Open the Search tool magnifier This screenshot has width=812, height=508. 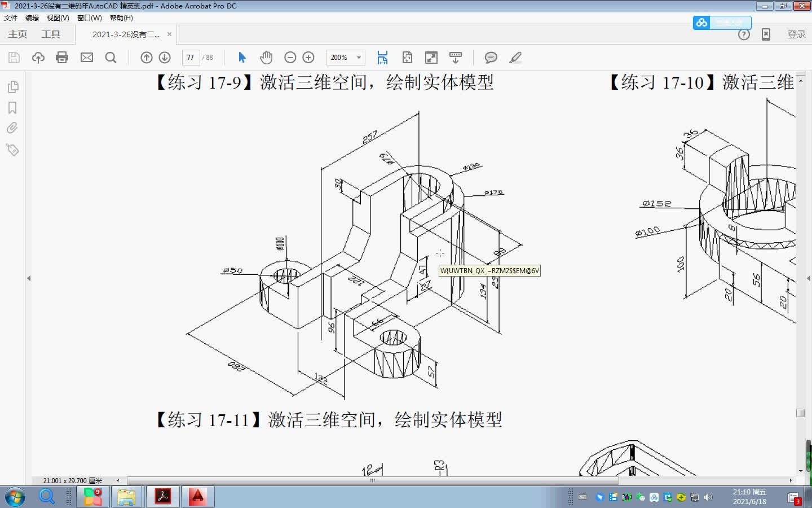[111, 57]
